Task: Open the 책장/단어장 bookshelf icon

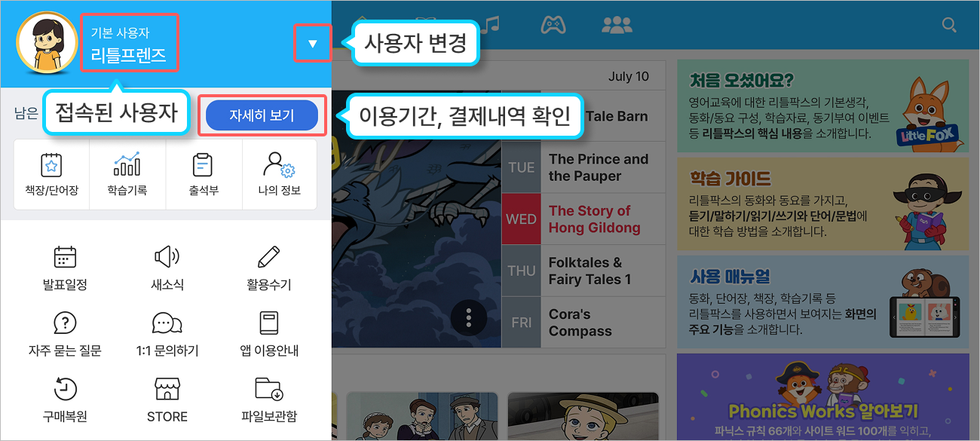Action: 51,164
